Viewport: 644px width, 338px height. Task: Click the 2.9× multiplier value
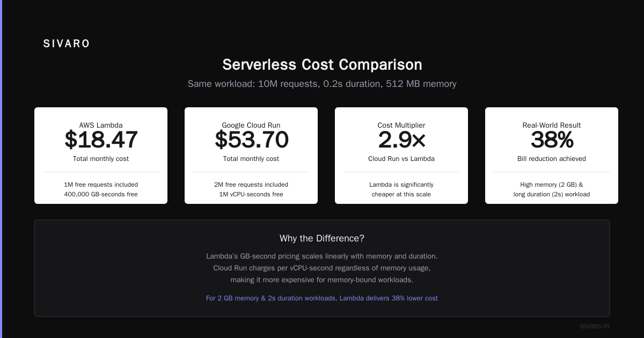[x=401, y=140]
